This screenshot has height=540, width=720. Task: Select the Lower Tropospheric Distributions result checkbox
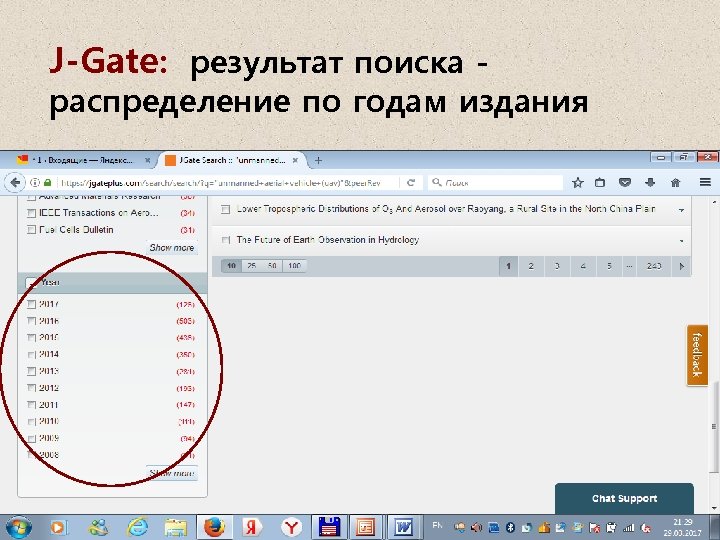tap(225, 209)
